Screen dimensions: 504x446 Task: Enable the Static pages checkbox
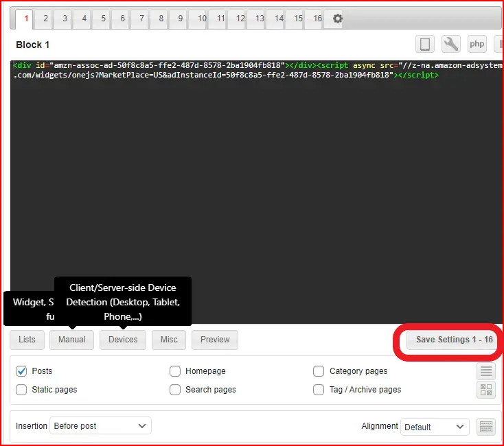(21, 390)
